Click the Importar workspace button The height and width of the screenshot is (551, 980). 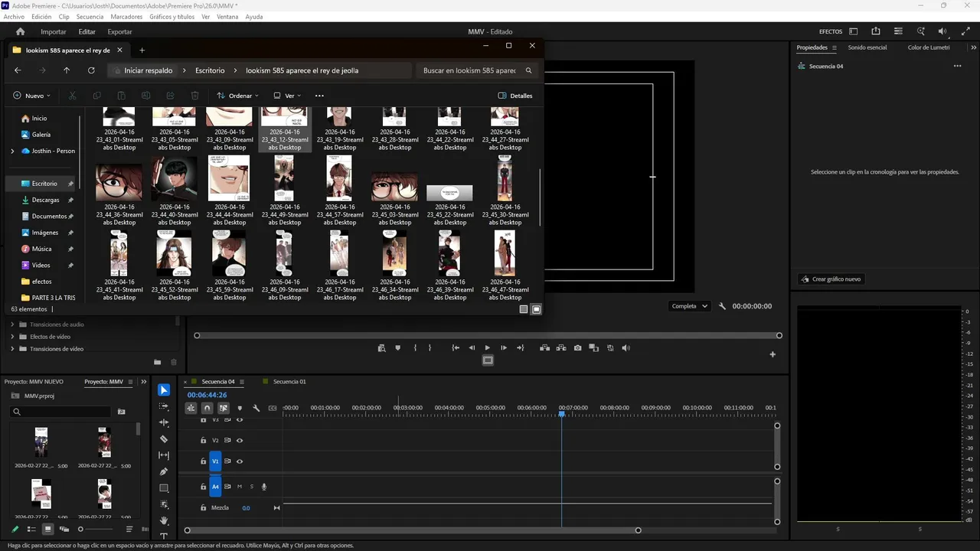tap(54, 31)
